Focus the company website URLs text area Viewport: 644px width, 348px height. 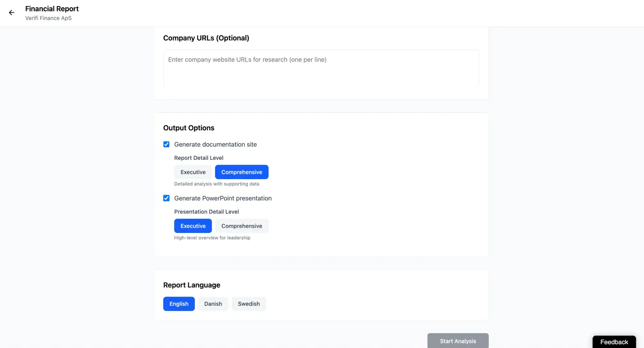321,69
